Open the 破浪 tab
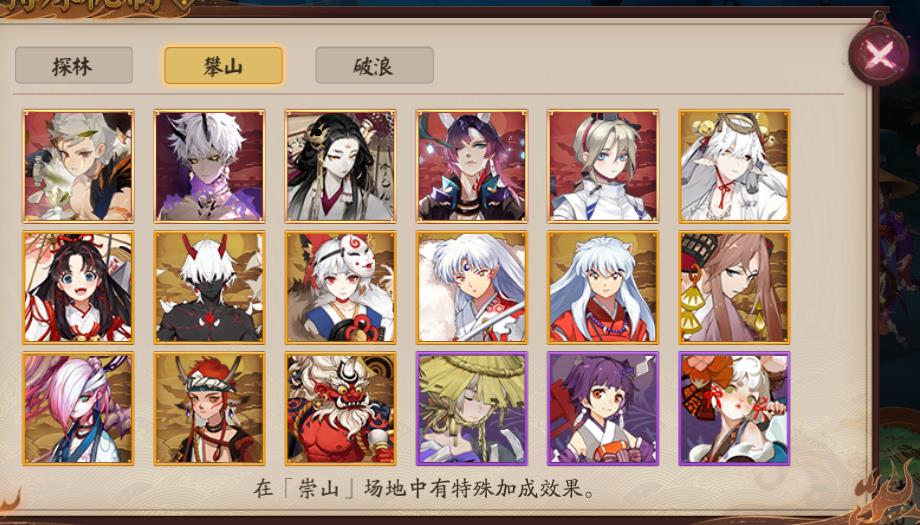 [x=374, y=65]
